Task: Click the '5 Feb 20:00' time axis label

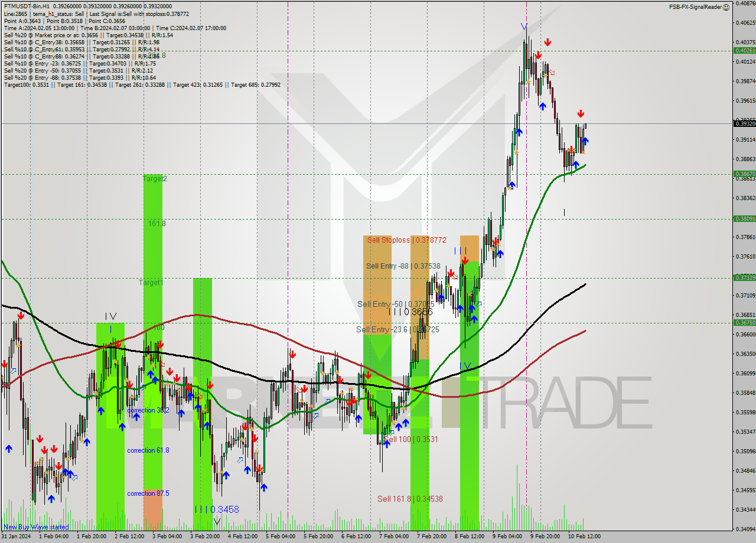Action: pyautogui.click(x=318, y=537)
